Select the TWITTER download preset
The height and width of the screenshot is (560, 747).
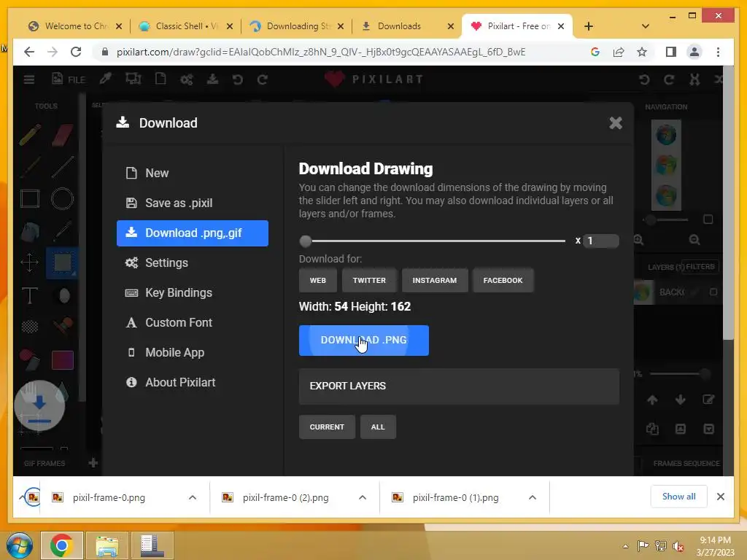pos(369,280)
